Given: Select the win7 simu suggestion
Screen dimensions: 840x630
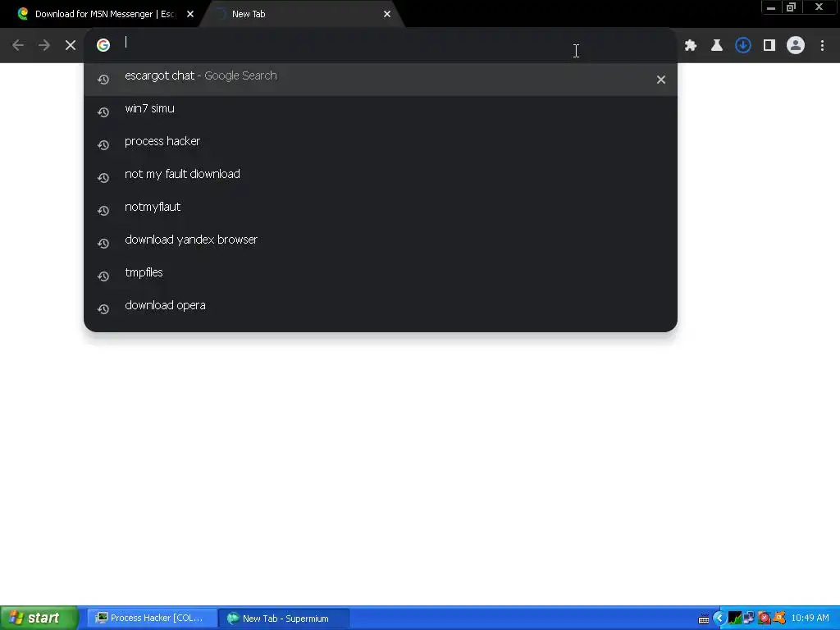Looking at the screenshot, I should [x=381, y=112].
